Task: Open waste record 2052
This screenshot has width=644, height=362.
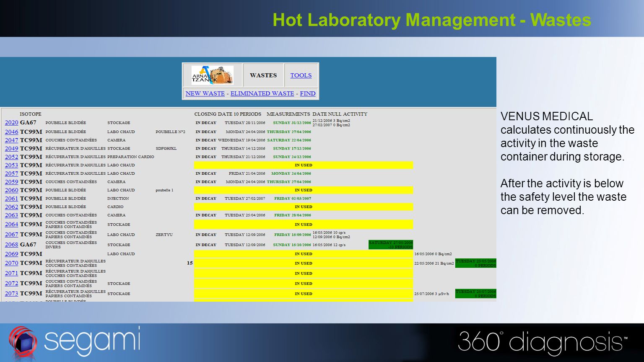Action: point(11,157)
